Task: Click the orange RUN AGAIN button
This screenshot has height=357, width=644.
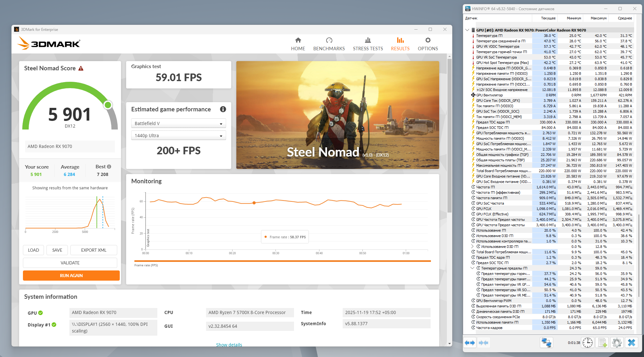Action: click(71, 276)
